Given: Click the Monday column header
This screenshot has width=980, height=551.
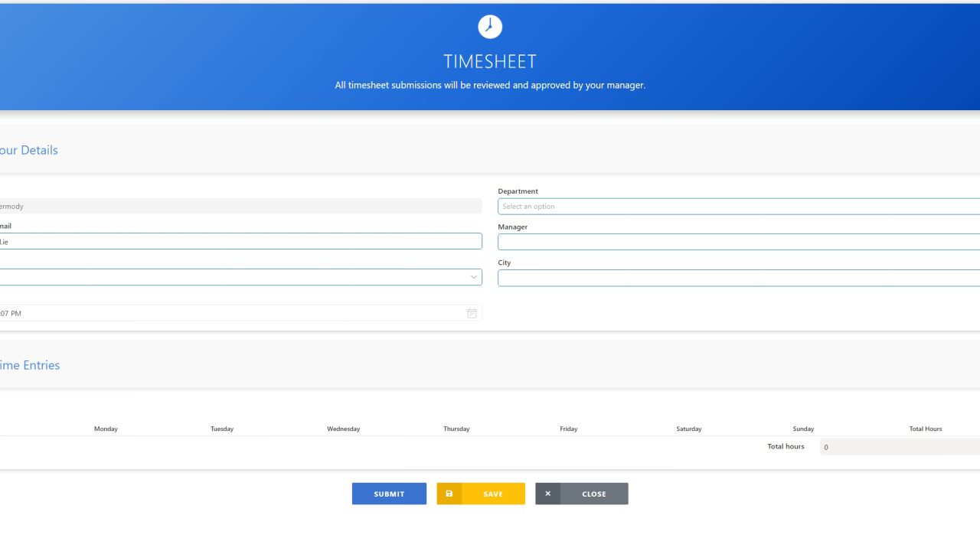Looking at the screenshot, I should pyautogui.click(x=106, y=429).
